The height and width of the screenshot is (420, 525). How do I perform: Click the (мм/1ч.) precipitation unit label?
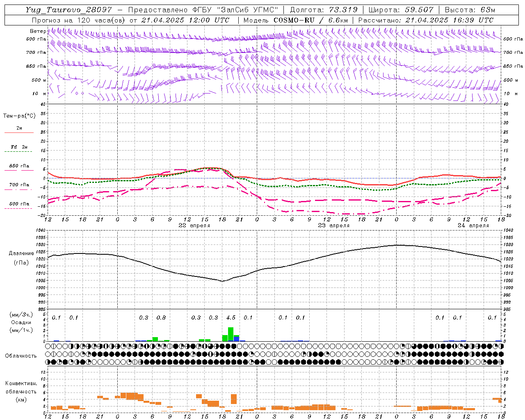click(21, 330)
